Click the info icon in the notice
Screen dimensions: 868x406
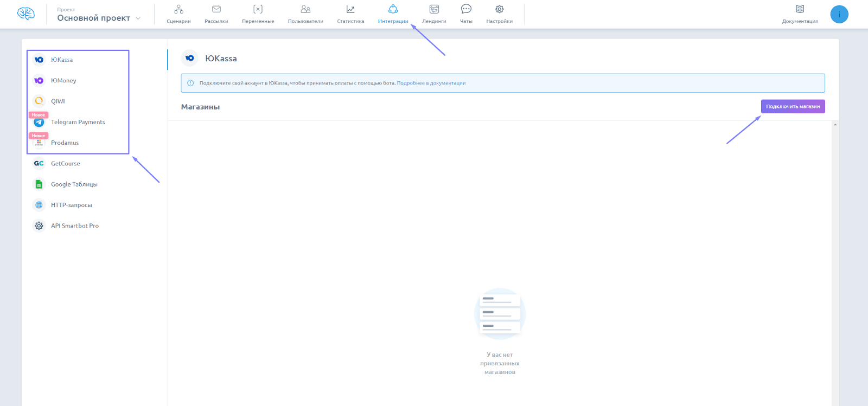click(x=190, y=83)
